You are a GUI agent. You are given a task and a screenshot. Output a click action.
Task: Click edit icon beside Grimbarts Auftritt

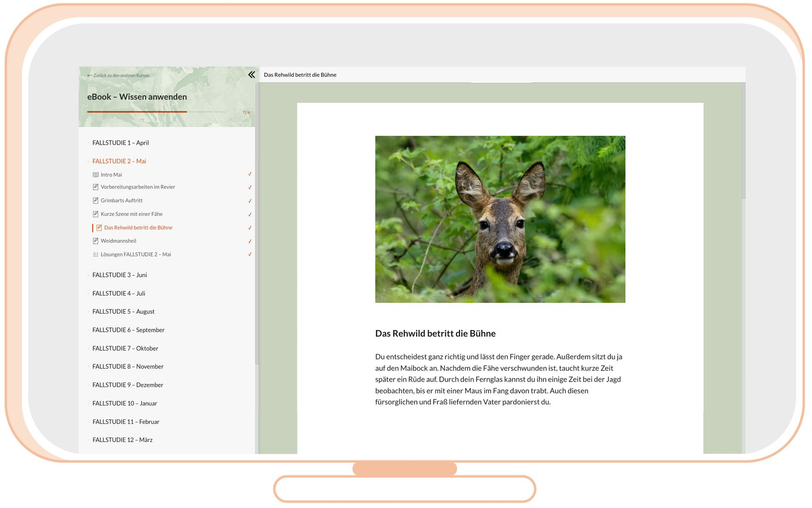[x=96, y=201]
